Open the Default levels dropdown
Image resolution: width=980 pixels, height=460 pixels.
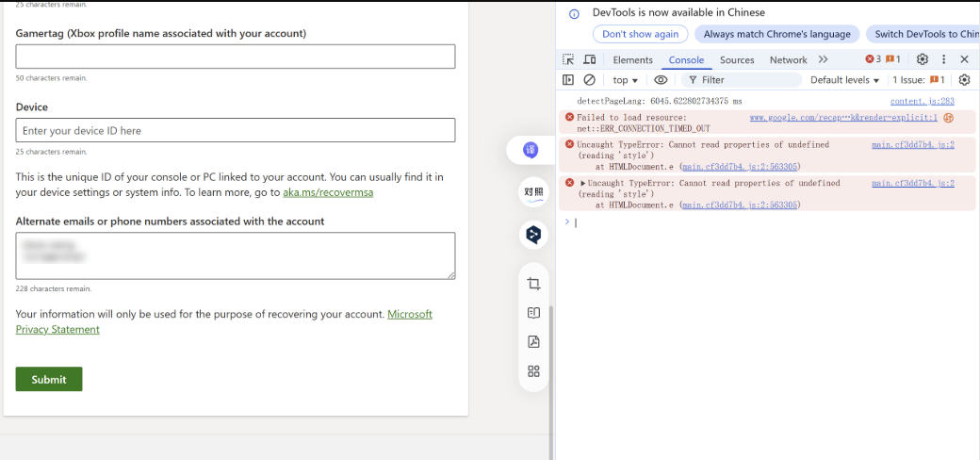coord(845,80)
